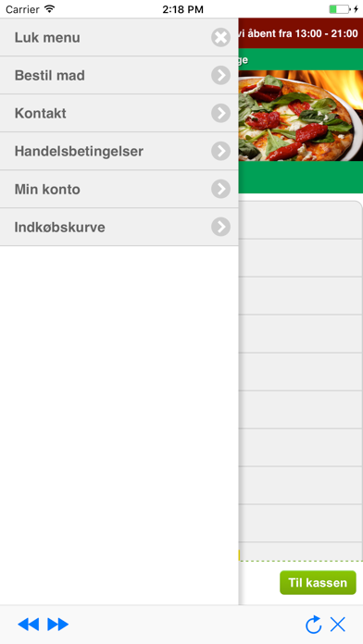Tap the X icon beside Luk menu
This screenshot has height=644, width=363.
220,37
